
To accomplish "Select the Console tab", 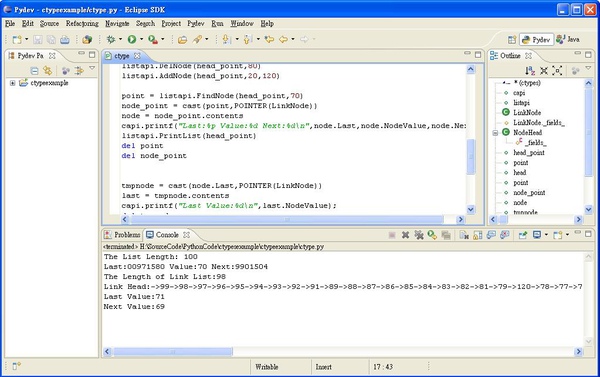I will [167, 235].
